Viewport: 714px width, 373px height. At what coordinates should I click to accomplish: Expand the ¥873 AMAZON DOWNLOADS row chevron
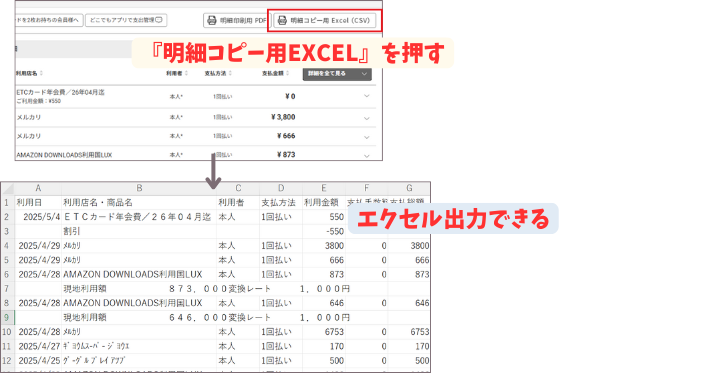367,155
